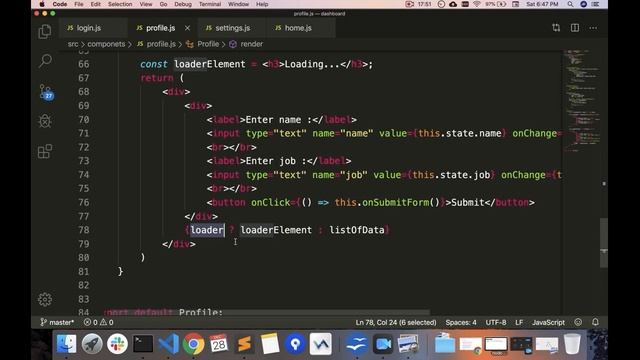Switch to the login.js tab
Screen dimensions: 640x360
(x=93, y=28)
